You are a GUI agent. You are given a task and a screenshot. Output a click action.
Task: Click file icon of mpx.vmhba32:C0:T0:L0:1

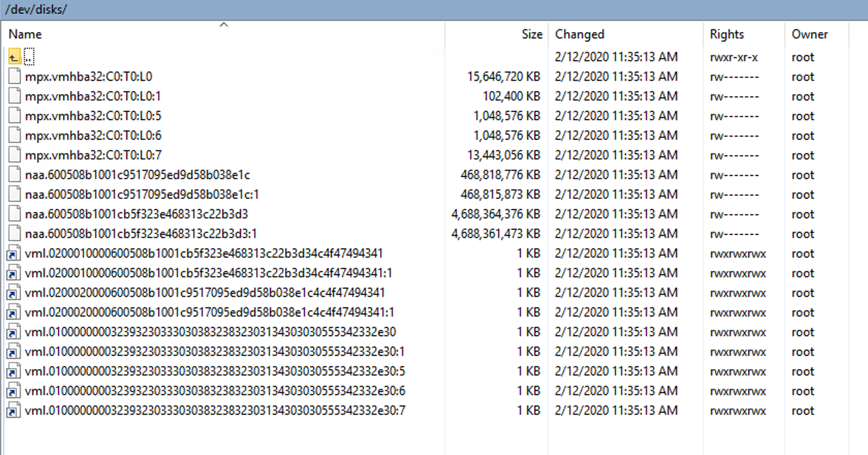click(14, 96)
